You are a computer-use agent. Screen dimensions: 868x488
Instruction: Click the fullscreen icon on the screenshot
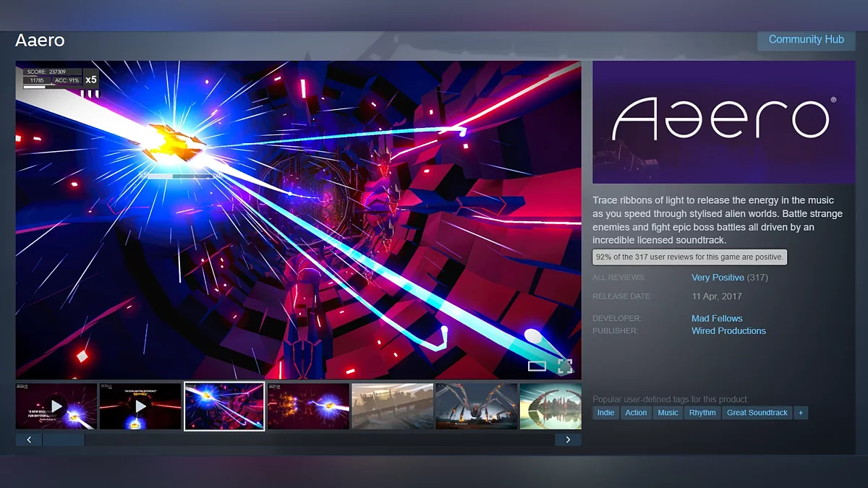(565, 366)
